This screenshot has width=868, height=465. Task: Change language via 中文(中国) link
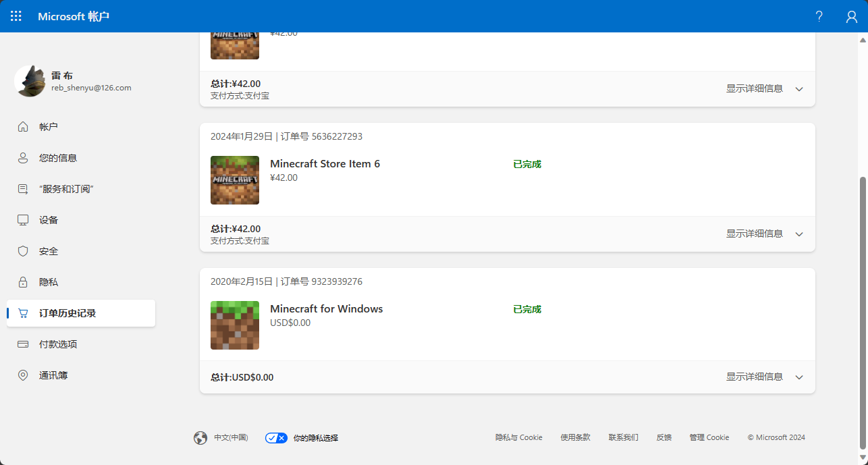(x=231, y=438)
